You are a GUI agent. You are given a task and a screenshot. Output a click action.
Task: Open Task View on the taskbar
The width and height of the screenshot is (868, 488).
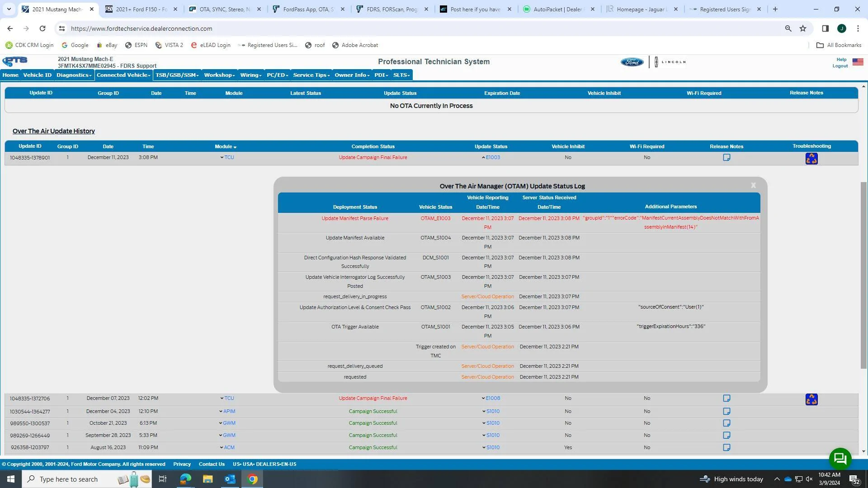(x=163, y=479)
